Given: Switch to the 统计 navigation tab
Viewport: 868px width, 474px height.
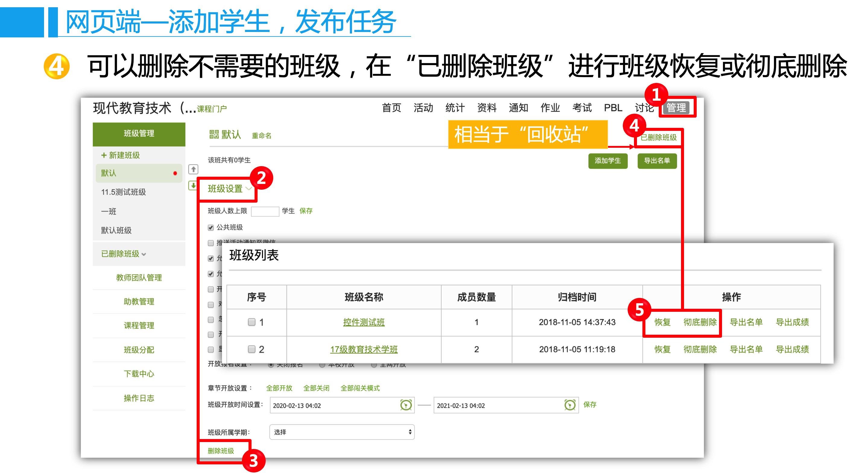Looking at the screenshot, I should pos(455,108).
